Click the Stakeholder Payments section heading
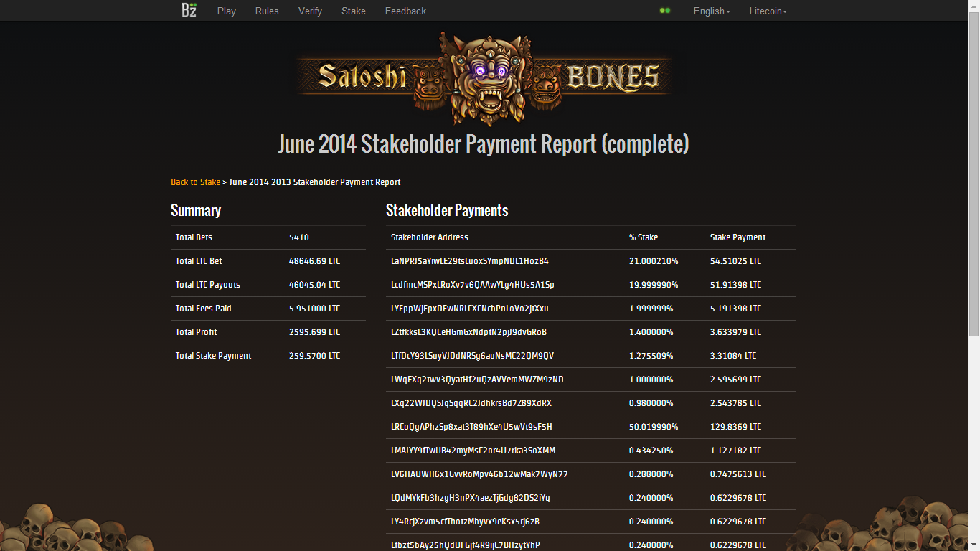The width and height of the screenshot is (980, 551). 447,210
